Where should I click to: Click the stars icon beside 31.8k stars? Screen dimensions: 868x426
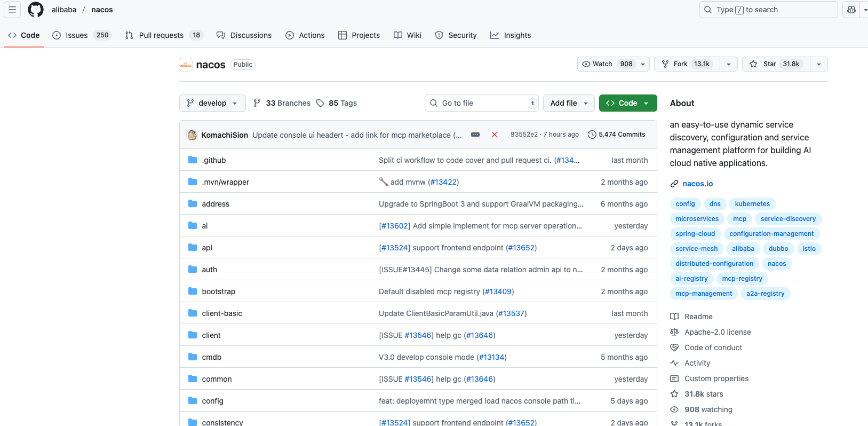pyautogui.click(x=674, y=394)
